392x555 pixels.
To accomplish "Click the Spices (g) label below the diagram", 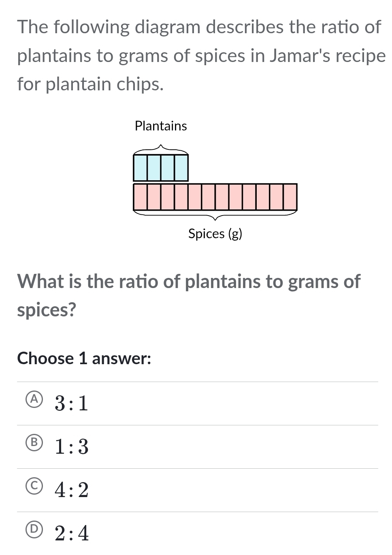I will tap(215, 234).
